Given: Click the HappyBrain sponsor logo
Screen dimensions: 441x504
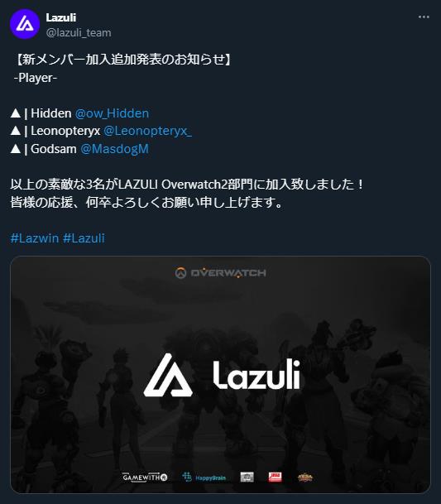Looking at the screenshot, I should (x=204, y=478).
